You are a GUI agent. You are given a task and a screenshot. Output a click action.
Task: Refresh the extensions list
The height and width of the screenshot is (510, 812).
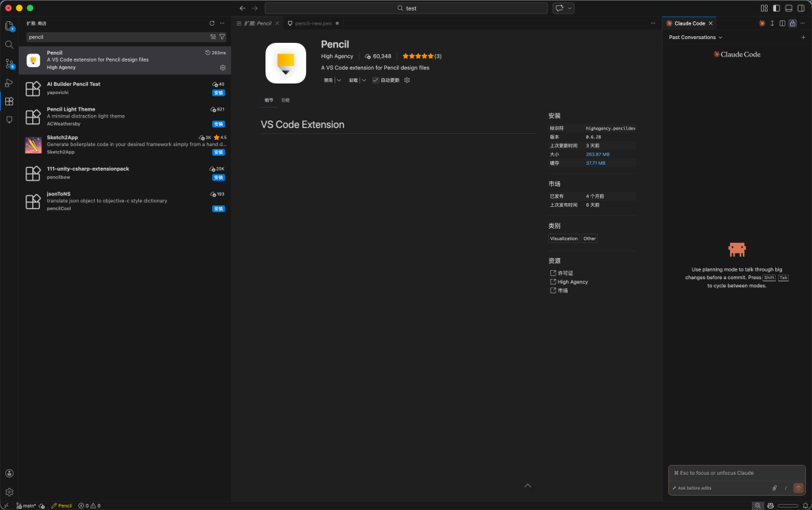(x=211, y=23)
